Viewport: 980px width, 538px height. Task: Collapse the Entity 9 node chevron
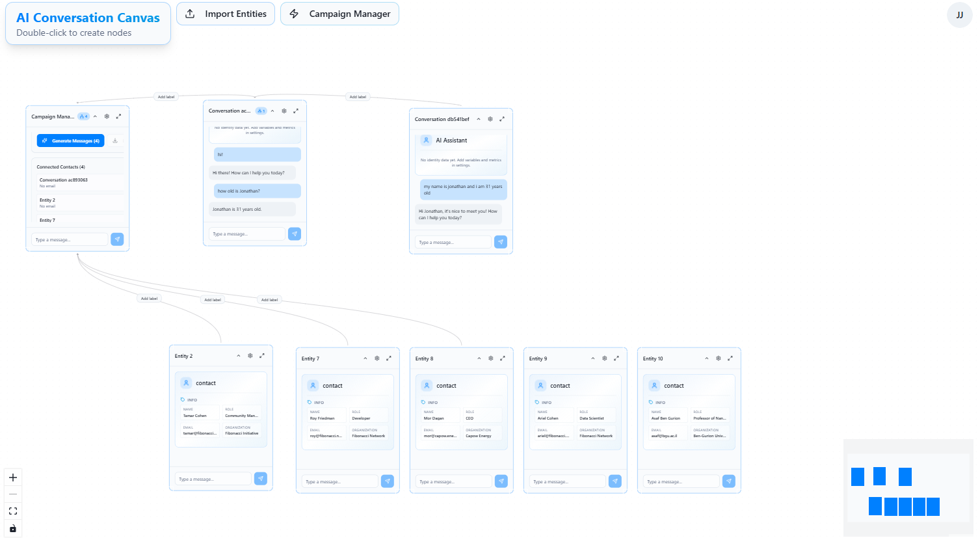[x=593, y=358]
